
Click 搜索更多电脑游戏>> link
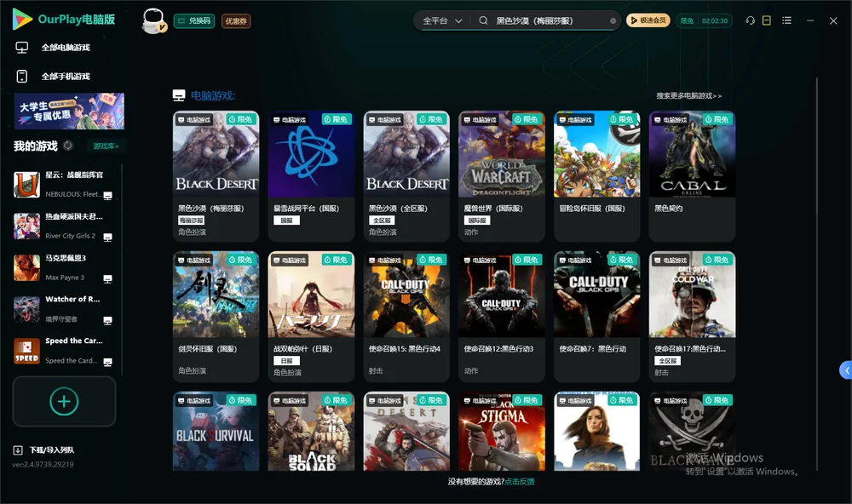(x=688, y=96)
